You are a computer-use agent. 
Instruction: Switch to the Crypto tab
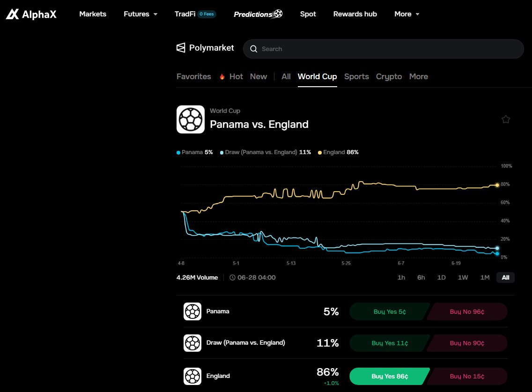point(389,77)
